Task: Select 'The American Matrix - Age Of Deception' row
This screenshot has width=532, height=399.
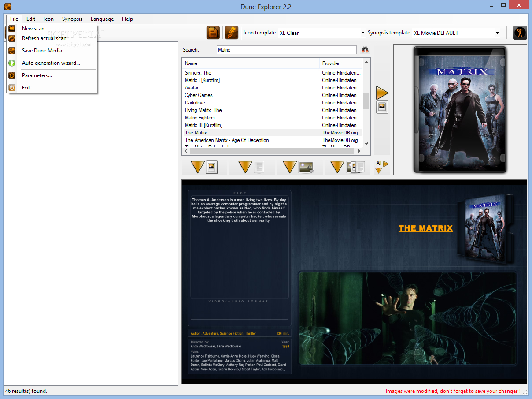Action: 272,140
